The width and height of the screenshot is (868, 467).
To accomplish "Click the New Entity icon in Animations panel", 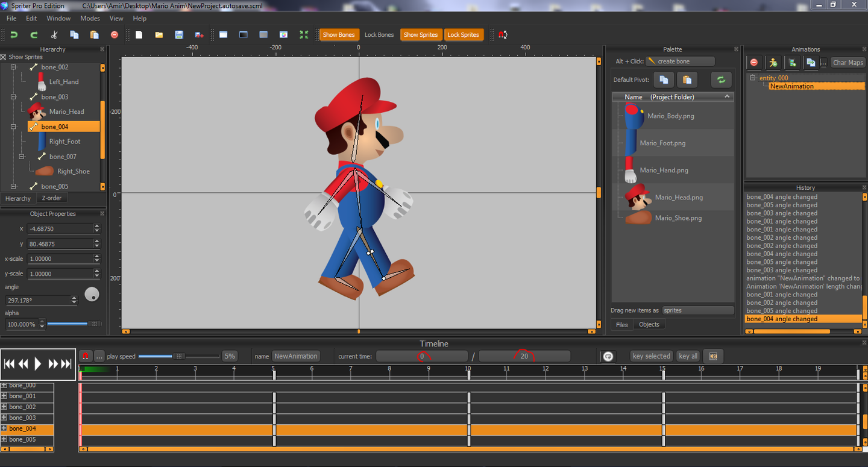I will 773,63.
